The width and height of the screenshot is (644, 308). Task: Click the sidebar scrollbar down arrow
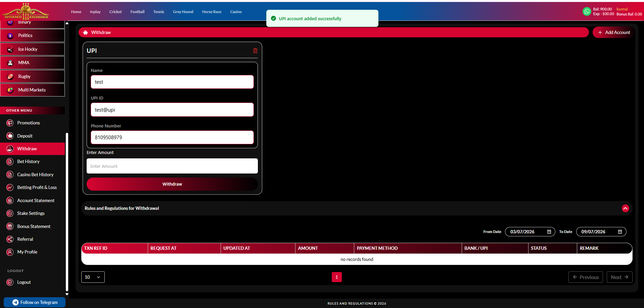click(x=67, y=294)
